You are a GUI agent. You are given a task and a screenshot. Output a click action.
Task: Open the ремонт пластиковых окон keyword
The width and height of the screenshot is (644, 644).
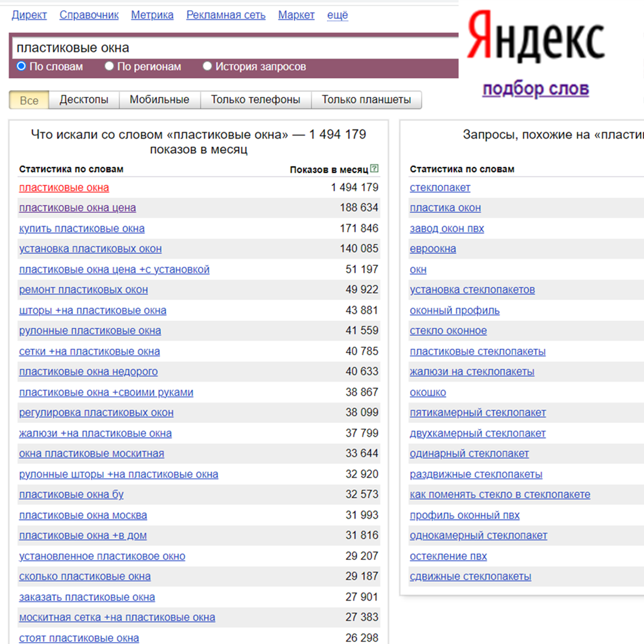(x=83, y=290)
